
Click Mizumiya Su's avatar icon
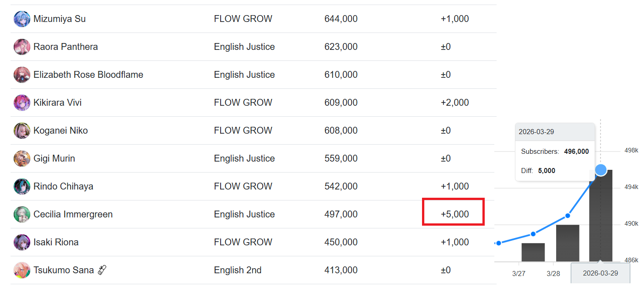[22, 19]
